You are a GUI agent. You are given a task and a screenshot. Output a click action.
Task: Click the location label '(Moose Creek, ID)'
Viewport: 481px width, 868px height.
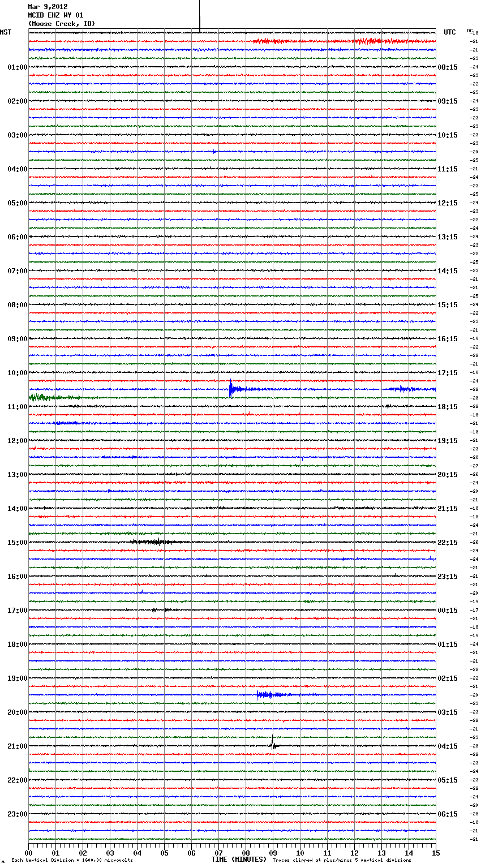(x=62, y=24)
